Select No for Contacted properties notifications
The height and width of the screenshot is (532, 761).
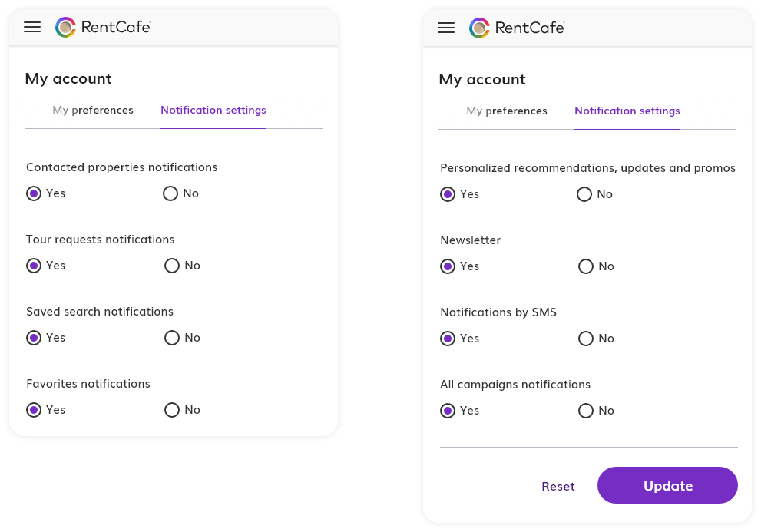171,193
